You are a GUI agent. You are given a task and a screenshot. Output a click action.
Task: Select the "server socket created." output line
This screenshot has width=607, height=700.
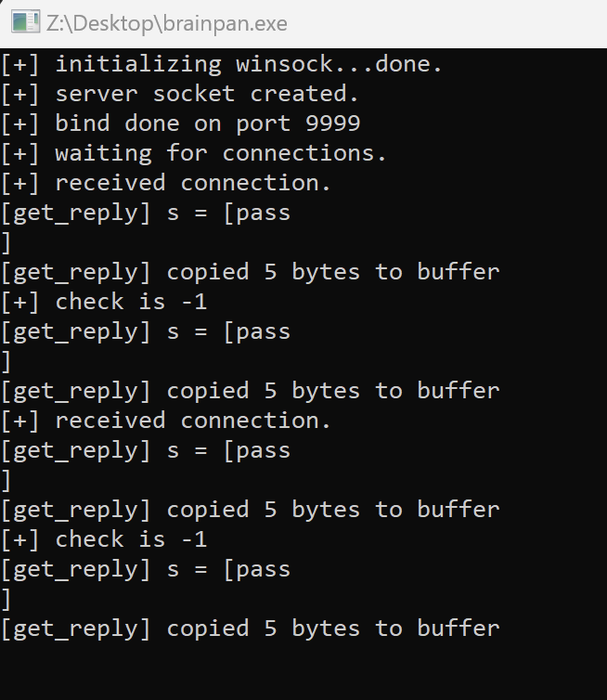(x=207, y=94)
